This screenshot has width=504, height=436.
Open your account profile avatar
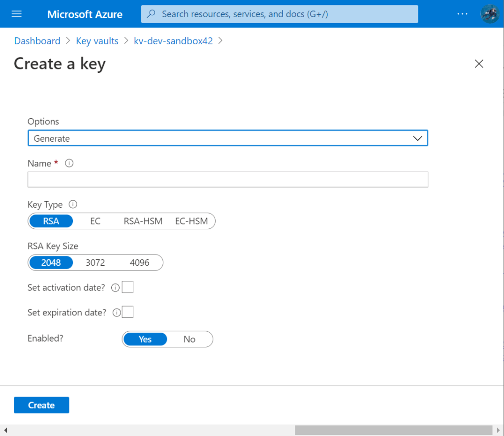490,14
